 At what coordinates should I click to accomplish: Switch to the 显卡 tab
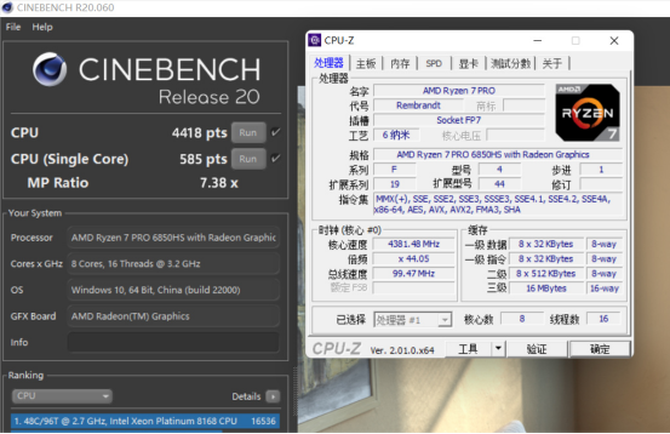tap(468, 64)
